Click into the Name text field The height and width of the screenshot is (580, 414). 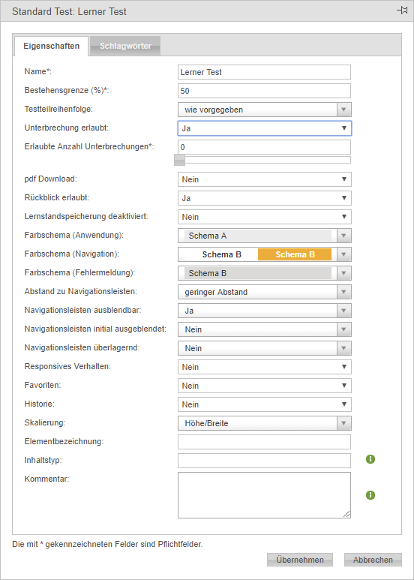click(x=264, y=72)
